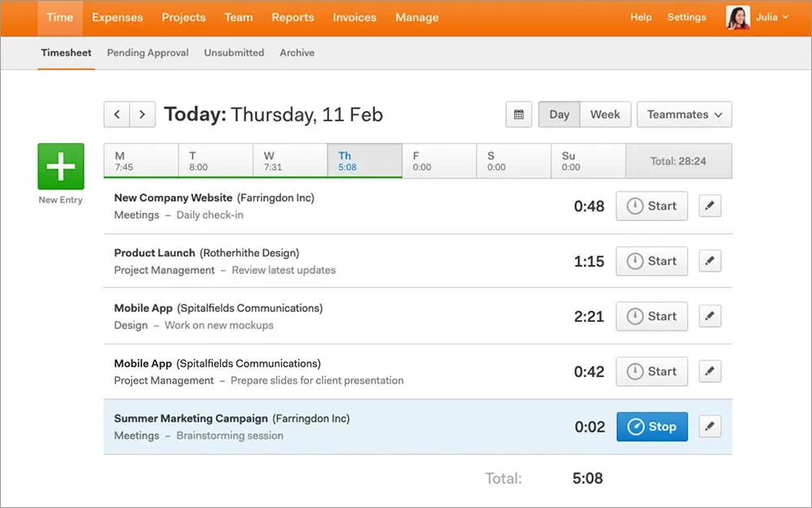Screen dimensions: 812x508
Task: Start timer for New Company Website entry
Action: click(x=652, y=206)
